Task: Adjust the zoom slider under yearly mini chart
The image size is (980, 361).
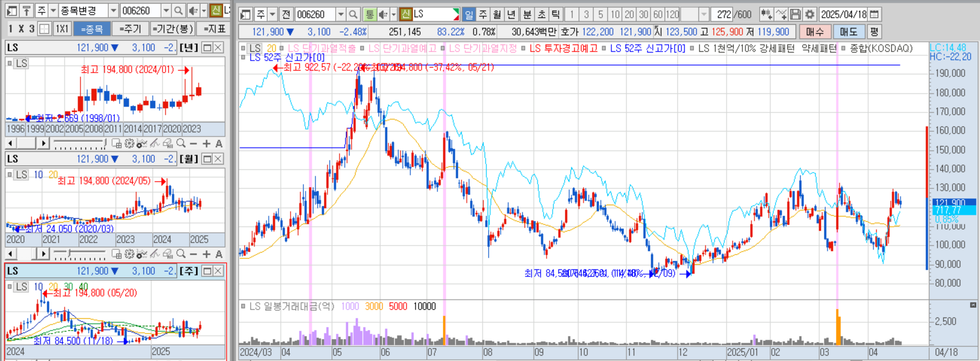Action: (79, 144)
